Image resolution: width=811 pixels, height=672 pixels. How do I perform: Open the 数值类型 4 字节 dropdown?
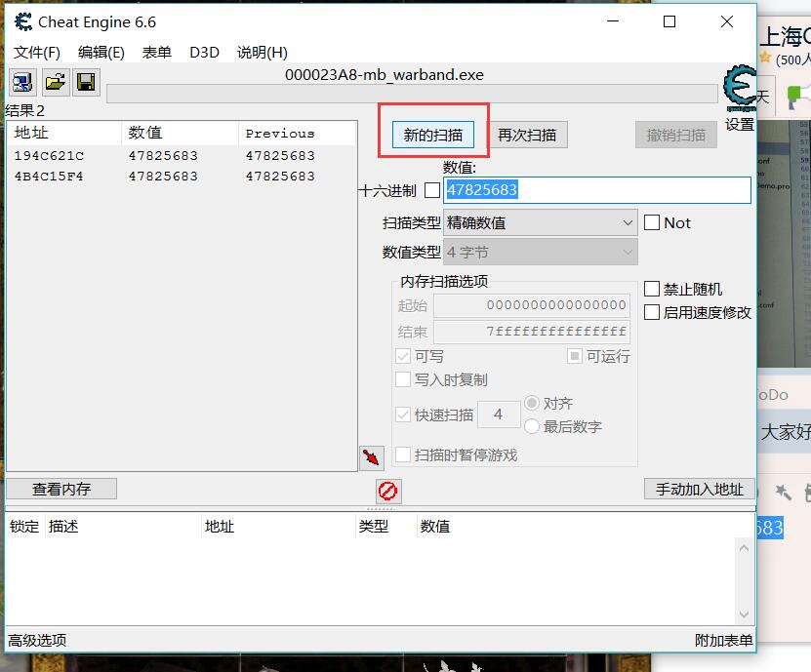[x=540, y=252]
